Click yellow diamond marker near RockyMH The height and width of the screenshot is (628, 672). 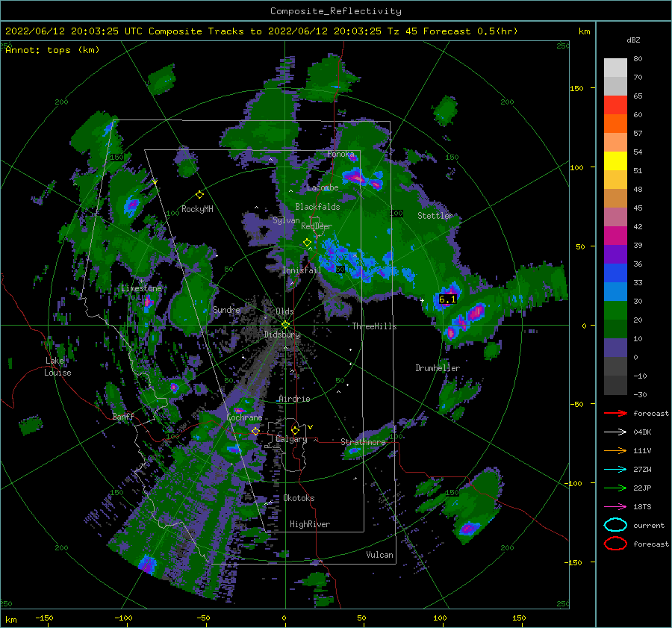tap(199, 195)
